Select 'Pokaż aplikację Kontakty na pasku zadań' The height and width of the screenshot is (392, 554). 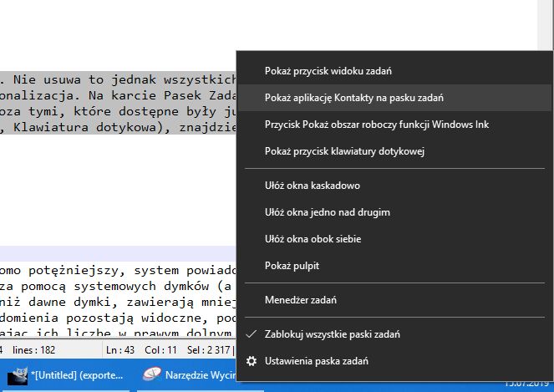(x=394, y=98)
